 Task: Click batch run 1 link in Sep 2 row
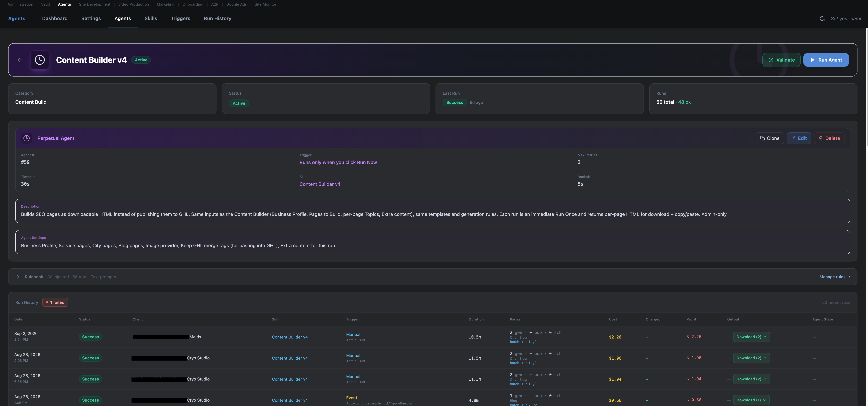click(x=523, y=342)
